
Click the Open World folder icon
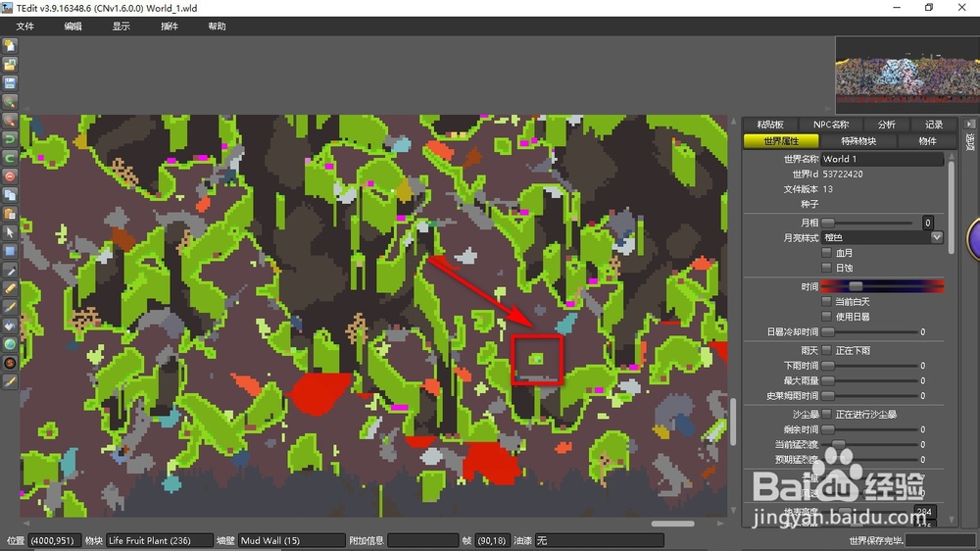(x=10, y=65)
